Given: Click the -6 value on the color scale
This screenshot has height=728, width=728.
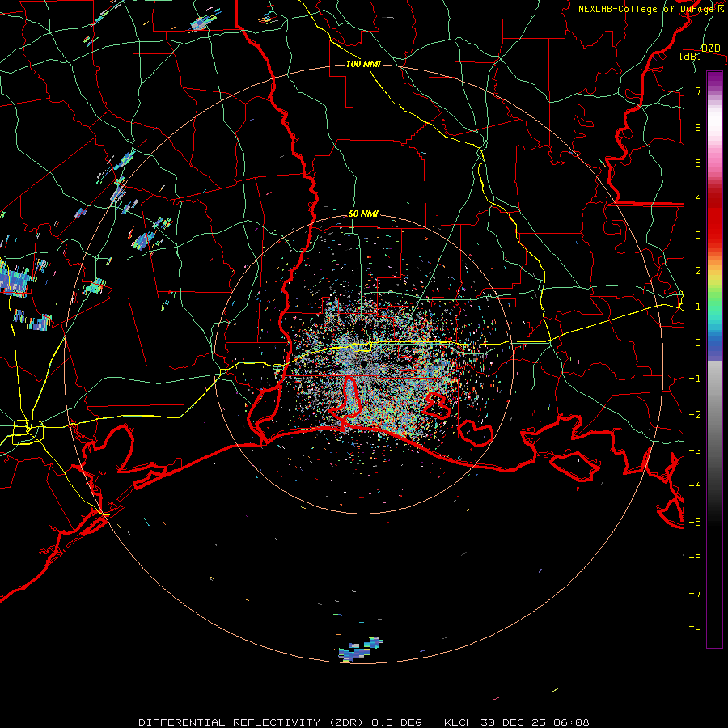Looking at the screenshot, I should (x=695, y=558).
